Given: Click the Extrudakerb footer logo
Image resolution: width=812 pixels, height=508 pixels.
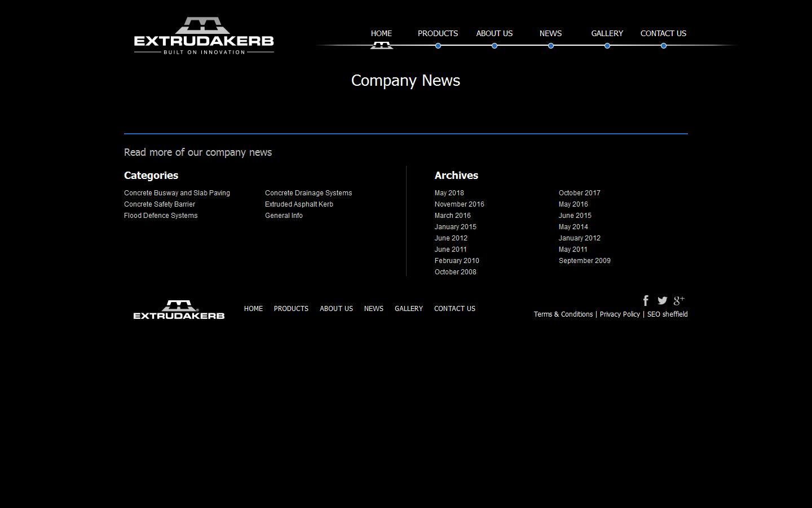Looking at the screenshot, I should 178,309.
